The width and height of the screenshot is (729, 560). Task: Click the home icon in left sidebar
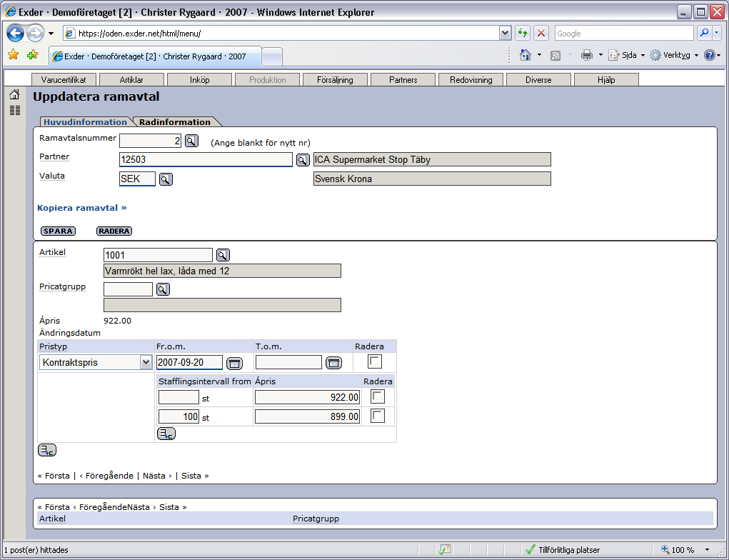pos(14,94)
